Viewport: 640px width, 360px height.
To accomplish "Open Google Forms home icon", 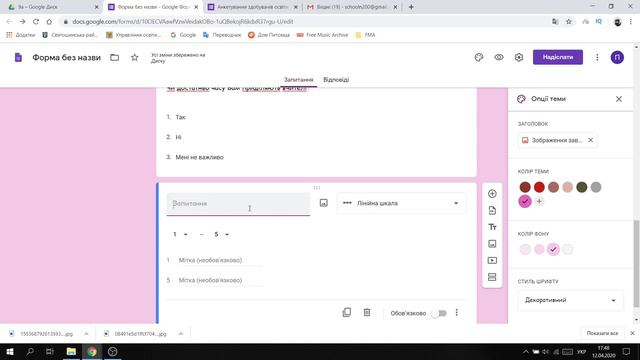I will click(x=18, y=58).
